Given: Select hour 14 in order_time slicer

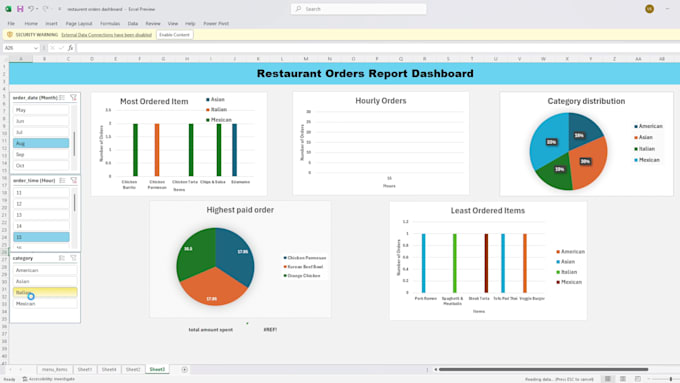Looking at the screenshot, I should pos(41,226).
